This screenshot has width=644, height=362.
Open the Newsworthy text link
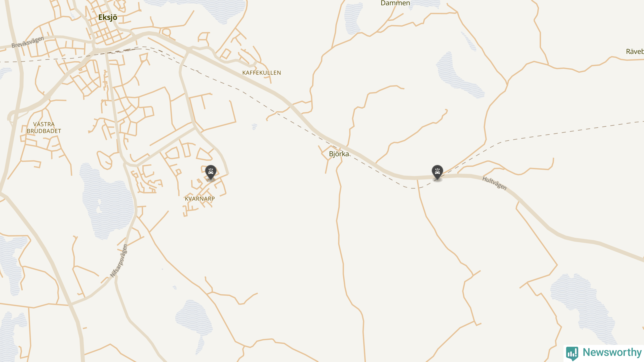click(612, 352)
